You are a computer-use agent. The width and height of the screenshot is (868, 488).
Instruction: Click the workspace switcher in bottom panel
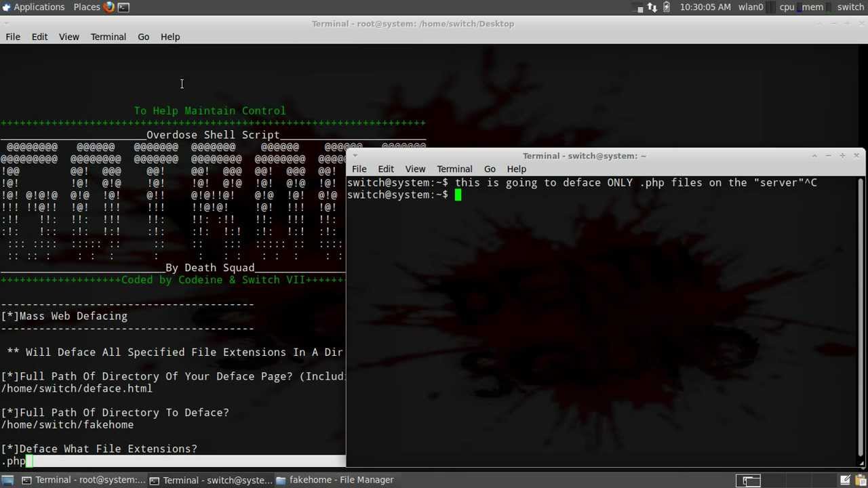748,480
